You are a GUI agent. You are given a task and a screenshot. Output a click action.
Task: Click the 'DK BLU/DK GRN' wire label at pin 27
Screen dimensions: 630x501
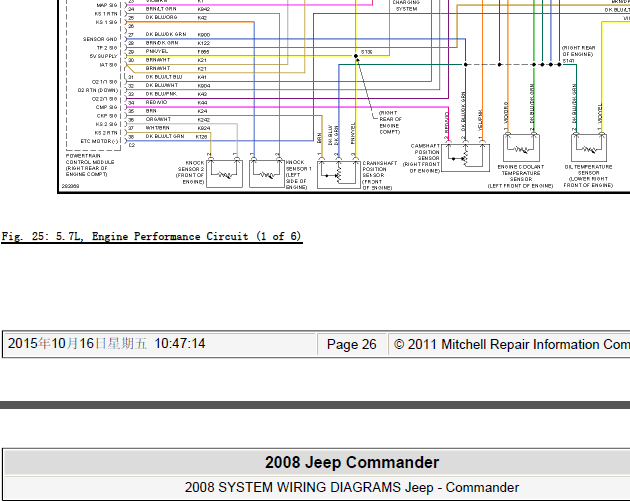pos(166,35)
